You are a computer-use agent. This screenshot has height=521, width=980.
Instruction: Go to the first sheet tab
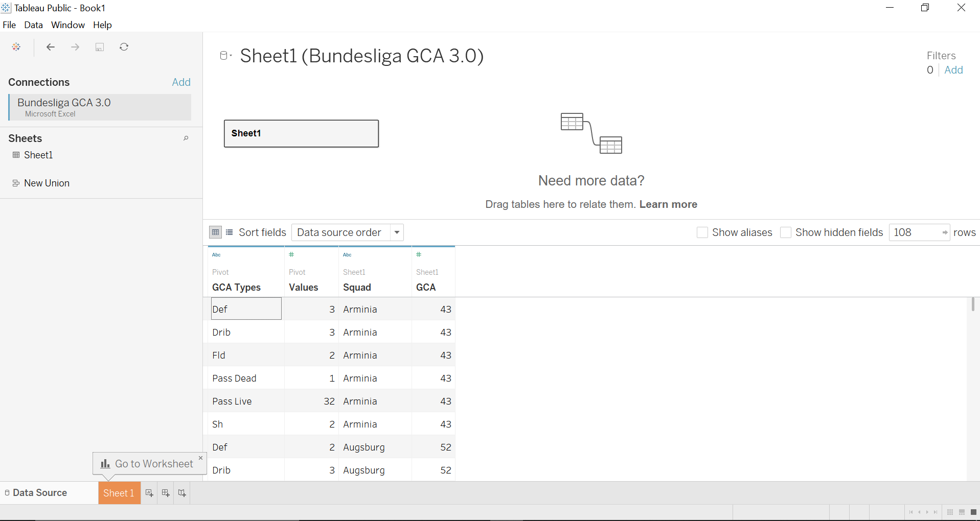911,512
